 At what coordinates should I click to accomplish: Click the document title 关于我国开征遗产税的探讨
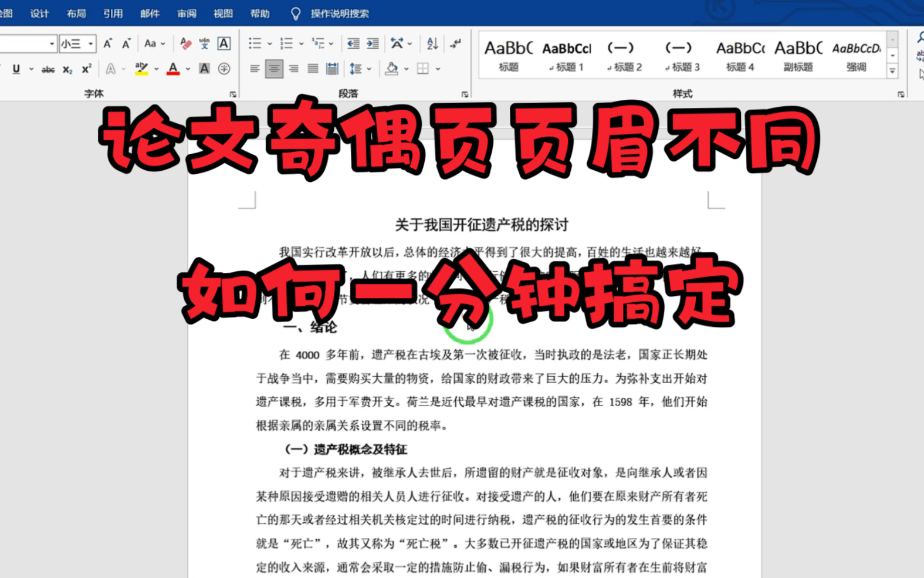pyautogui.click(x=482, y=225)
